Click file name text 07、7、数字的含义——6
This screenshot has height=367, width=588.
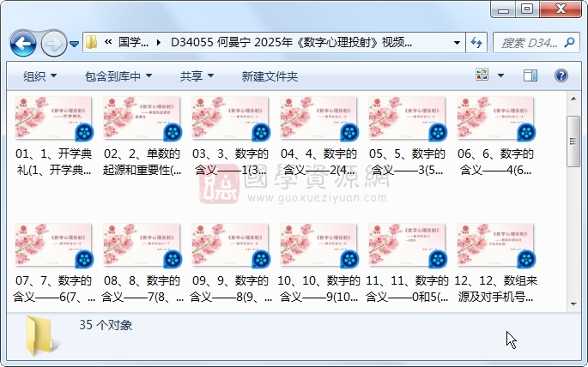pyautogui.click(x=53, y=289)
